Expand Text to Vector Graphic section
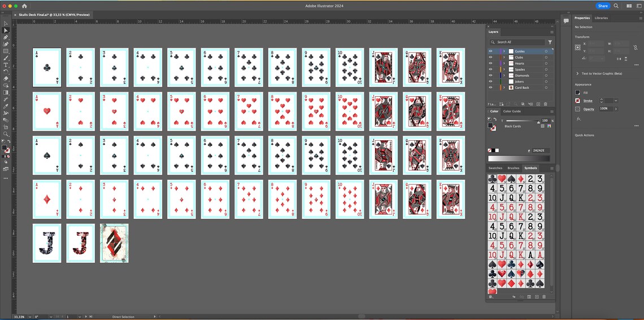Screen dimensions: 644x320 [577, 73]
